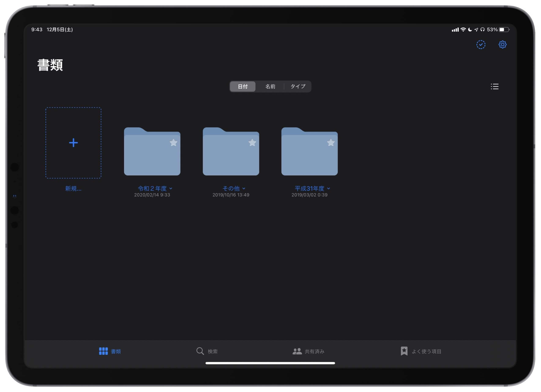The width and height of the screenshot is (541, 392).
Task: Click the date 2019/03/02 0:39
Action: pos(310,195)
